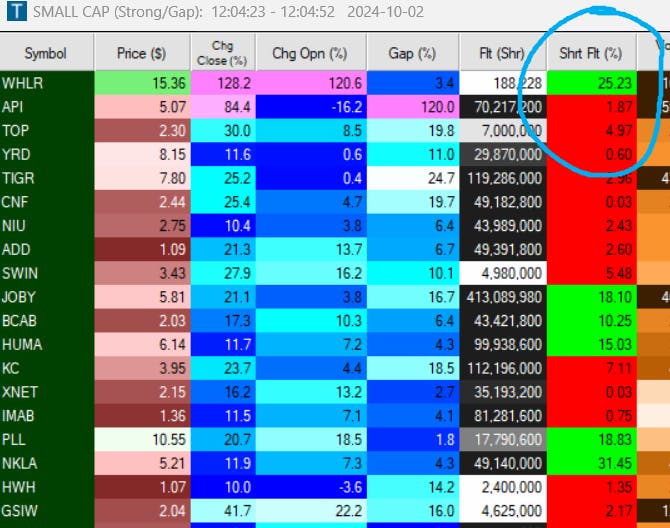Click API Chg Opn value -16.2

(311, 107)
